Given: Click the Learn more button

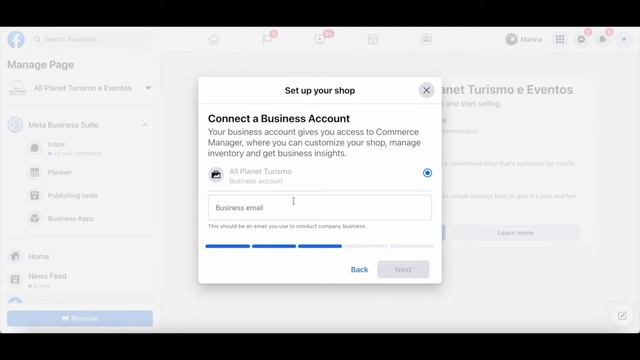Looking at the screenshot, I should point(516,233).
